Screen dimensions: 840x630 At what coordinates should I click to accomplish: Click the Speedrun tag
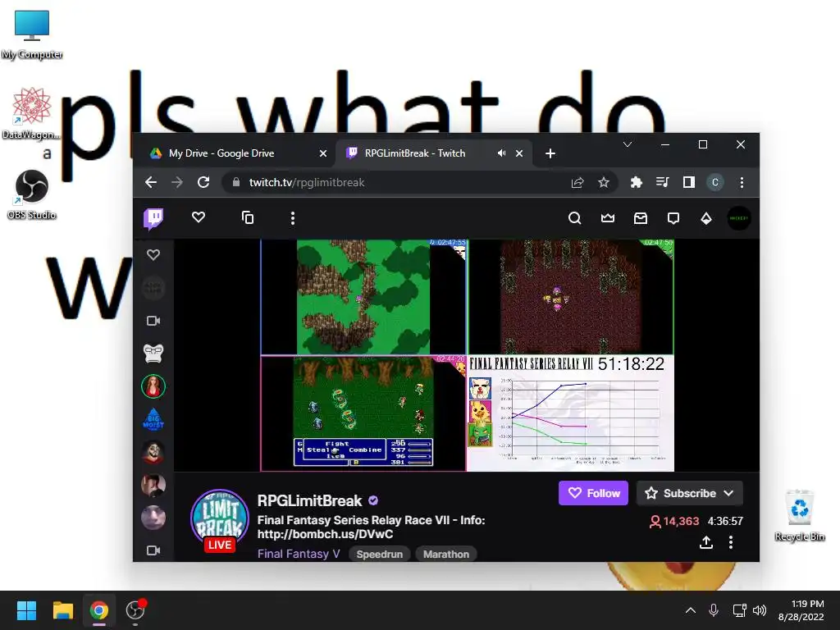tap(379, 554)
